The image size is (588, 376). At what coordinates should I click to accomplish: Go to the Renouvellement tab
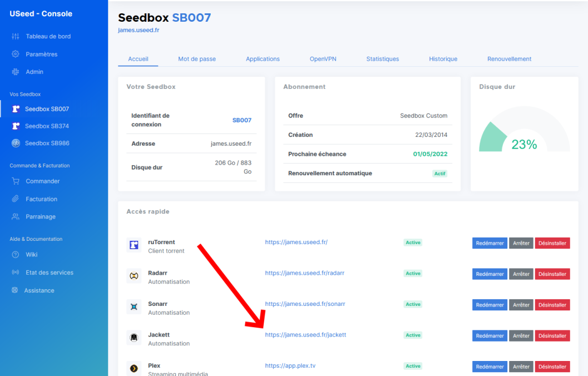[x=509, y=59]
